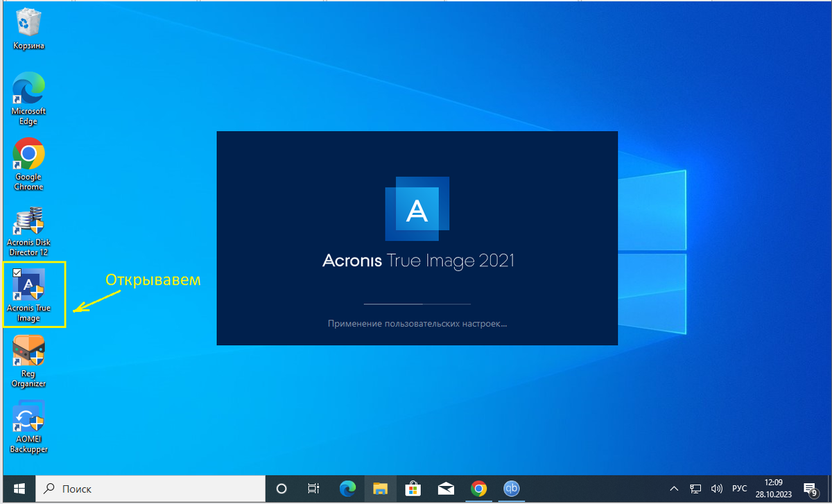Viewport: 832px width, 504px height.
Task: Click the Acronis logo on the splash screen
Action: point(417,208)
